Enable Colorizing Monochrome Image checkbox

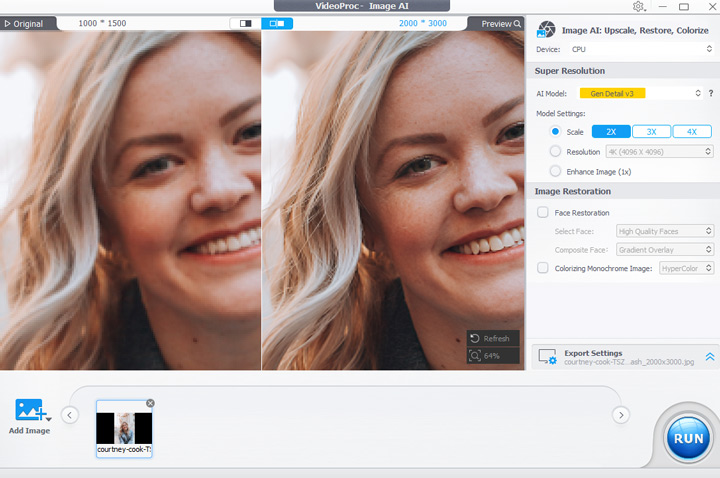tap(543, 268)
